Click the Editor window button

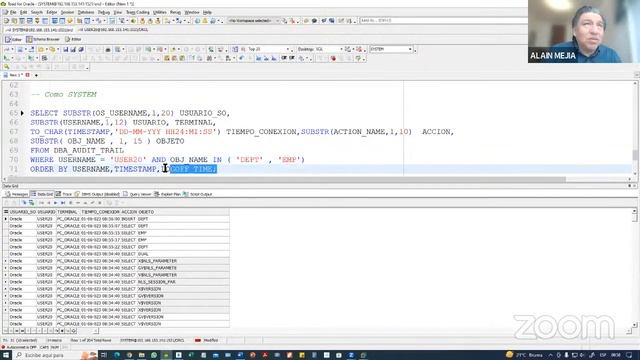point(13,40)
